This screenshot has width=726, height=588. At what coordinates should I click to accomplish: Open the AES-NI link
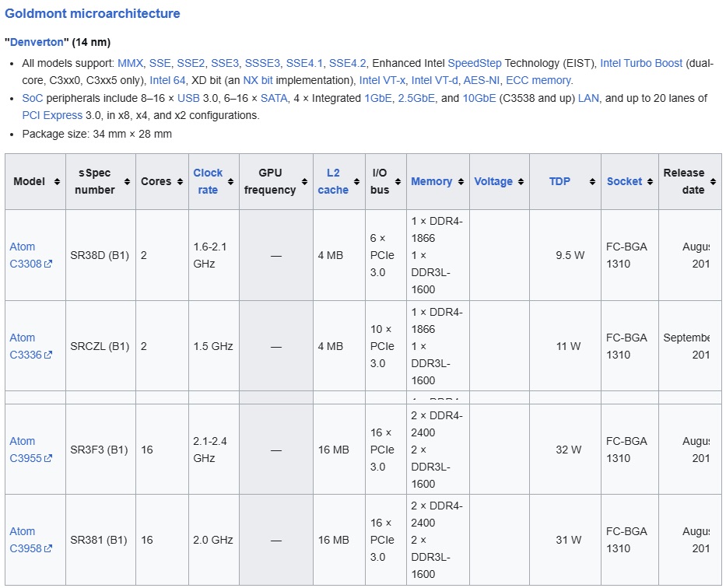482,80
